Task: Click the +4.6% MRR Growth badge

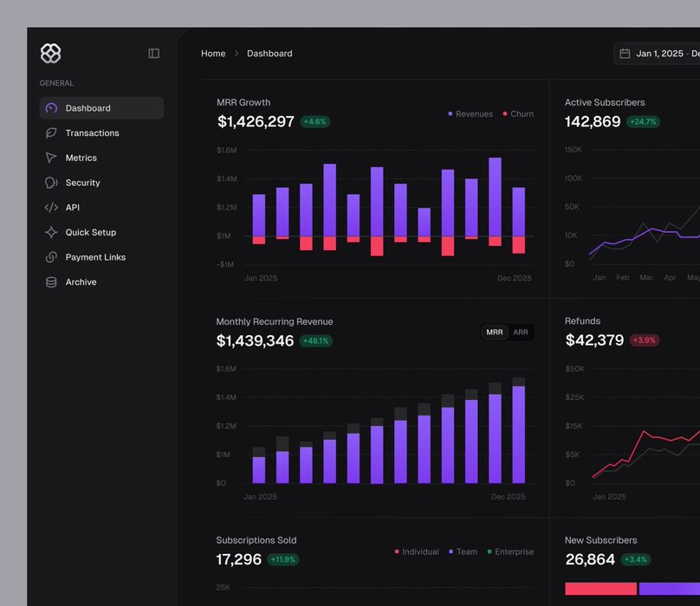Action: click(315, 122)
